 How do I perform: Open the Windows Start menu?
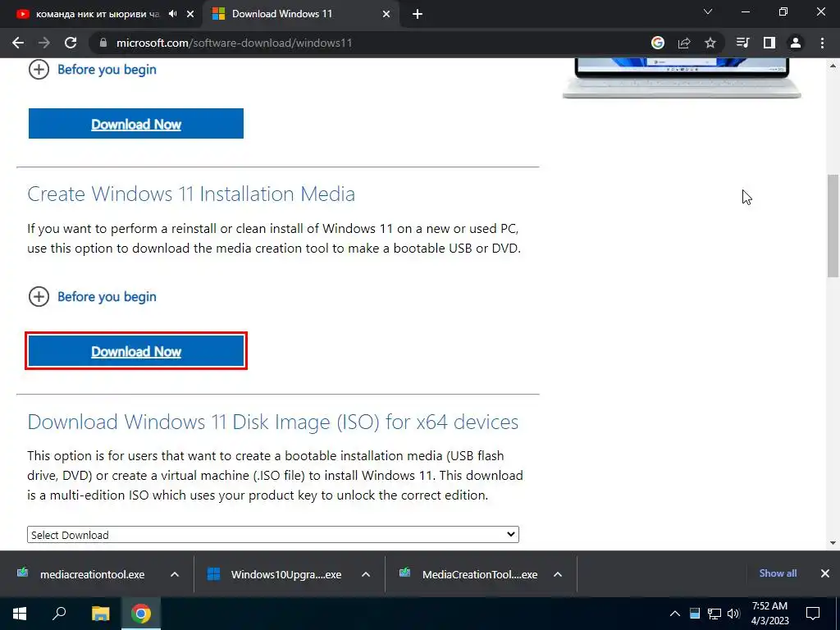tap(20, 614)
